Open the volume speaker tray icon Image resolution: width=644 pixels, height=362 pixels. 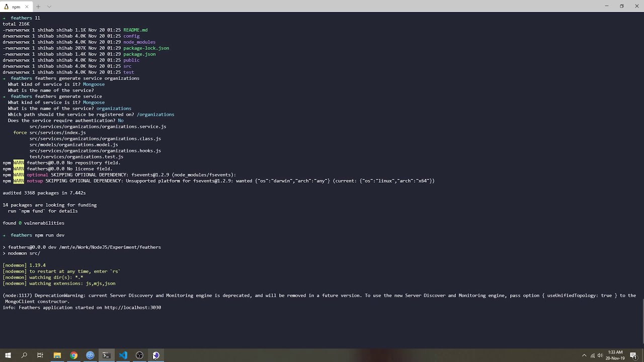pos(600,355)
